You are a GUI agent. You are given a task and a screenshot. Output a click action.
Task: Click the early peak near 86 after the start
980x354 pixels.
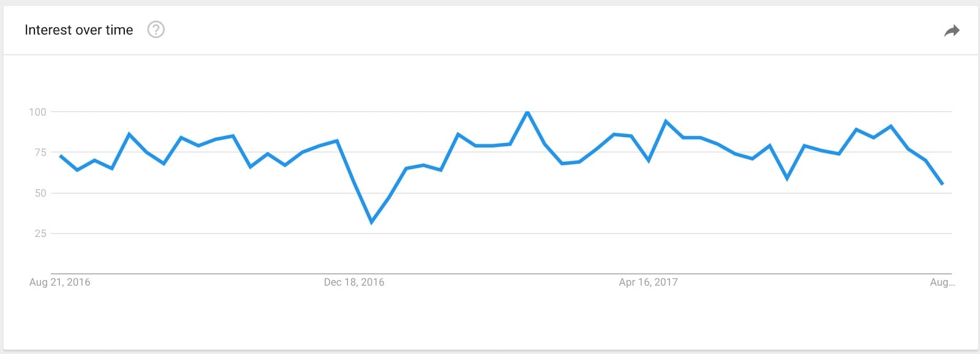(x=129, y=134)
